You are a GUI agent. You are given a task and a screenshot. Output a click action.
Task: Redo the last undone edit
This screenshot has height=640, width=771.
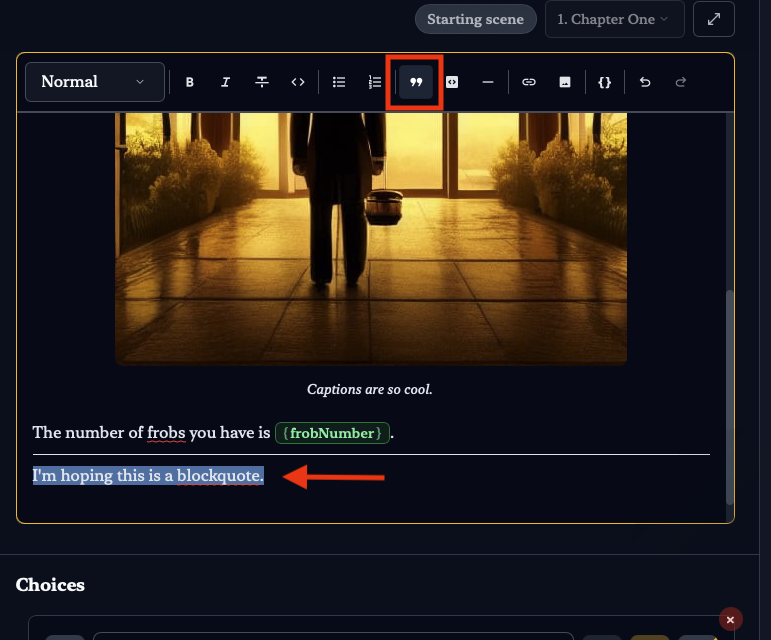tap(681, 82)
